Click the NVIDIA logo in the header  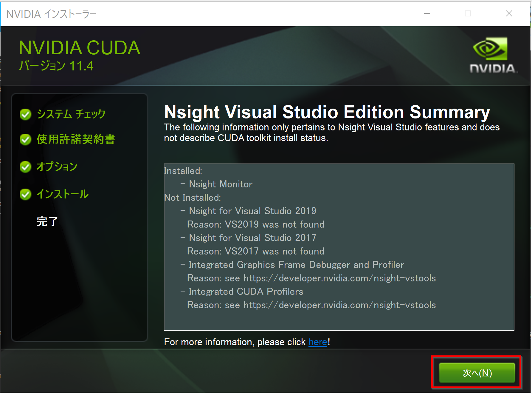pyautogui.click(x=494, y=55)
